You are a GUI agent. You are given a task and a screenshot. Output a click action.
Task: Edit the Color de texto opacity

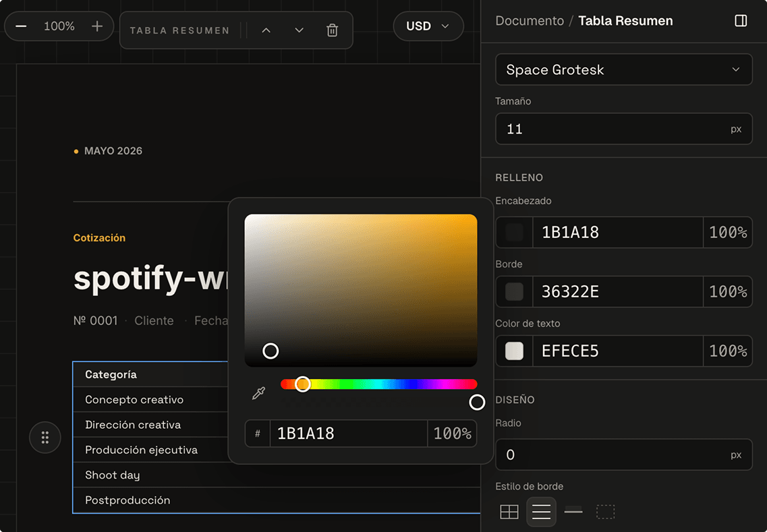(728, 351)
